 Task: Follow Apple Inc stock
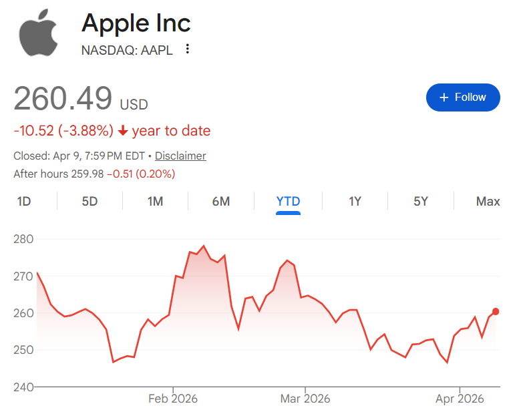[463, 97]
